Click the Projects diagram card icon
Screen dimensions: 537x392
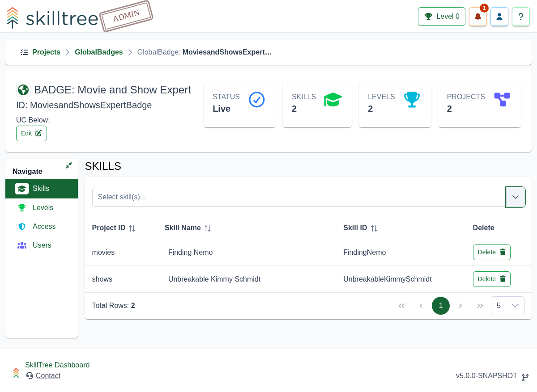[502, 100]
